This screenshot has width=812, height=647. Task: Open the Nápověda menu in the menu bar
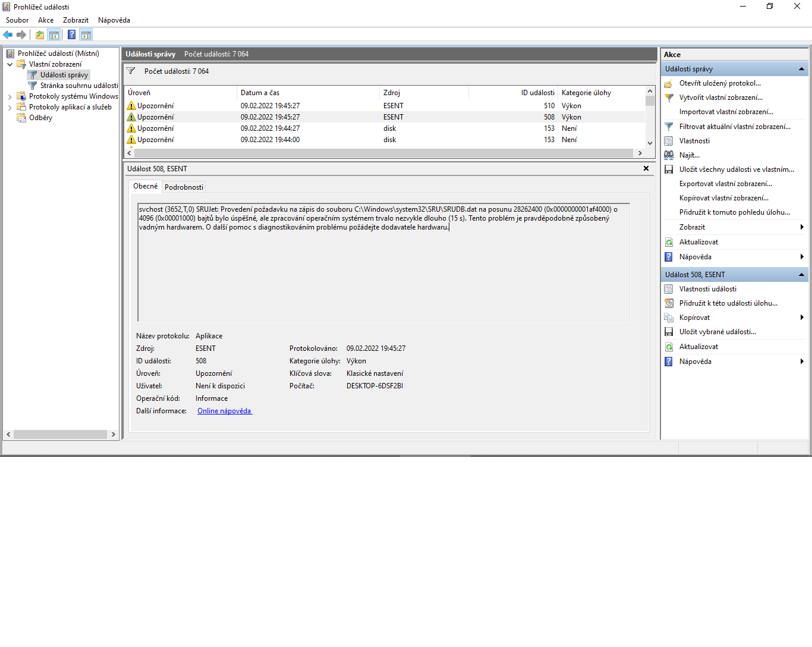[x=114, y=20]
